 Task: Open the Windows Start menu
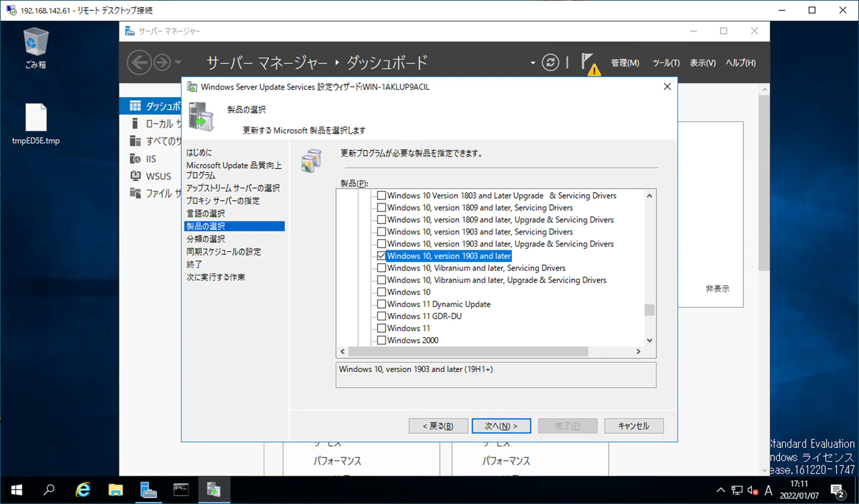tap(16, 490)
